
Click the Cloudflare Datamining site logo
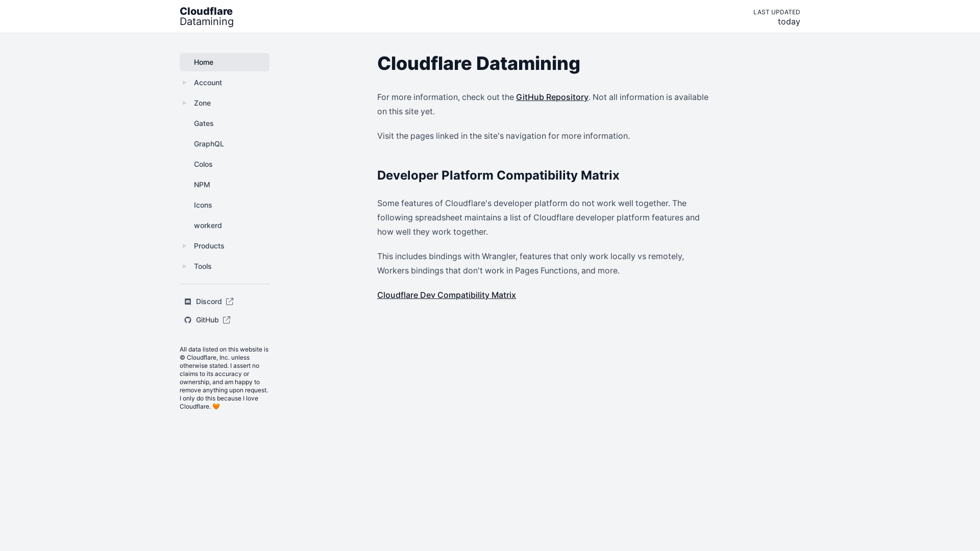(x=207, y=16)
